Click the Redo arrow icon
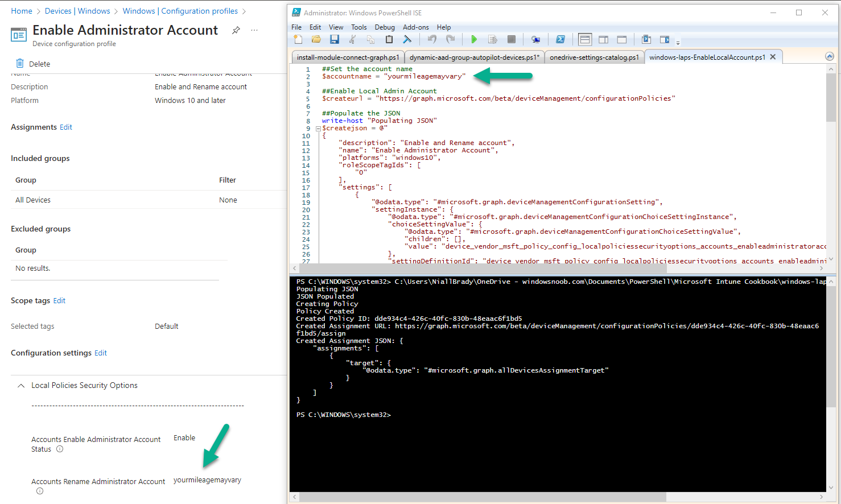This screenshot has width=841, height=504. point(451,39)
